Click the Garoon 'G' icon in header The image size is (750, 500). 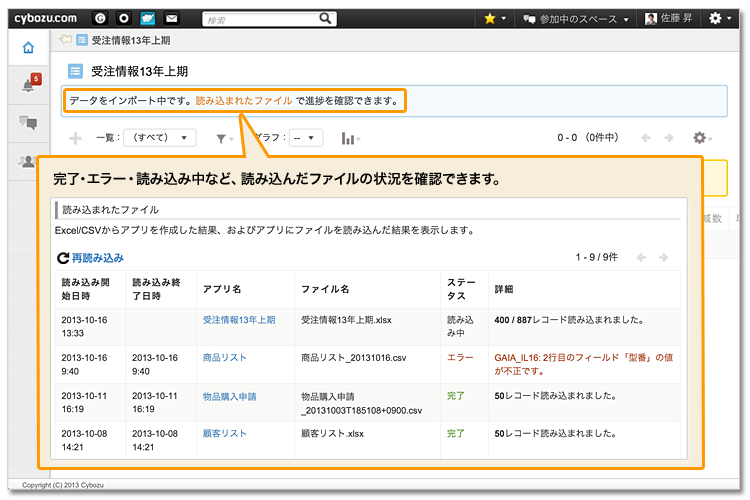click(x=102, y=18)
